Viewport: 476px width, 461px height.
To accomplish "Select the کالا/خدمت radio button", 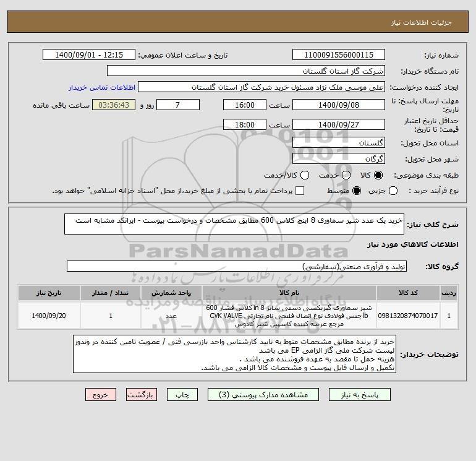I will (305, 175).
